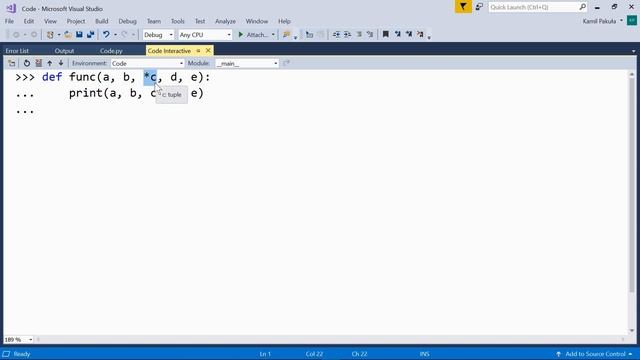Open the Debug configuration dropdown
This screenshot has width=640, height=360.
[x=158, y=35]
